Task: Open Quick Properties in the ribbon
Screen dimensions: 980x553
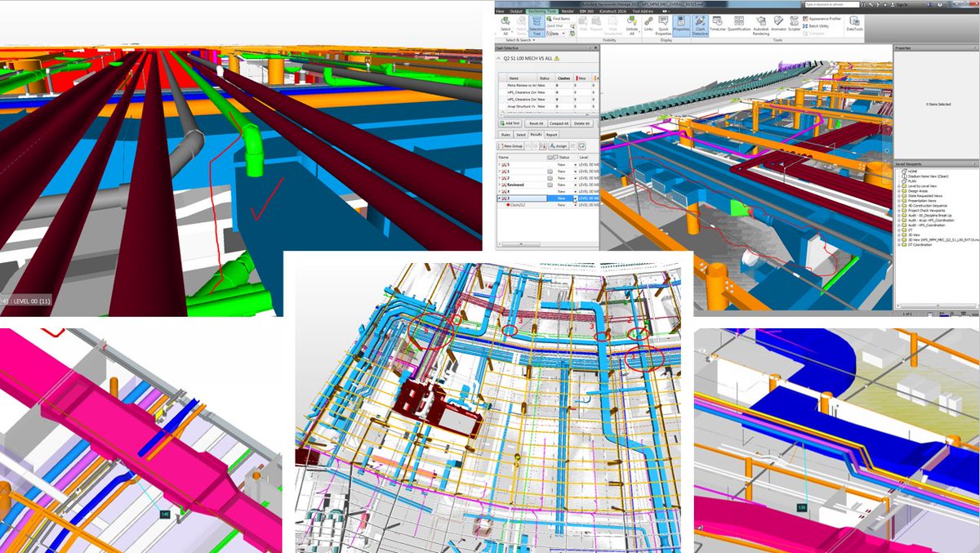Action: (663, 25)
